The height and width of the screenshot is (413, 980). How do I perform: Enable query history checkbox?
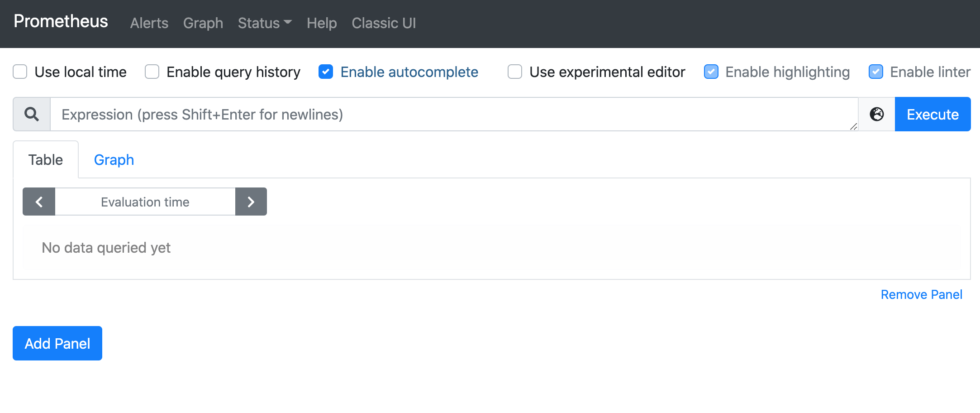(152, 72)
